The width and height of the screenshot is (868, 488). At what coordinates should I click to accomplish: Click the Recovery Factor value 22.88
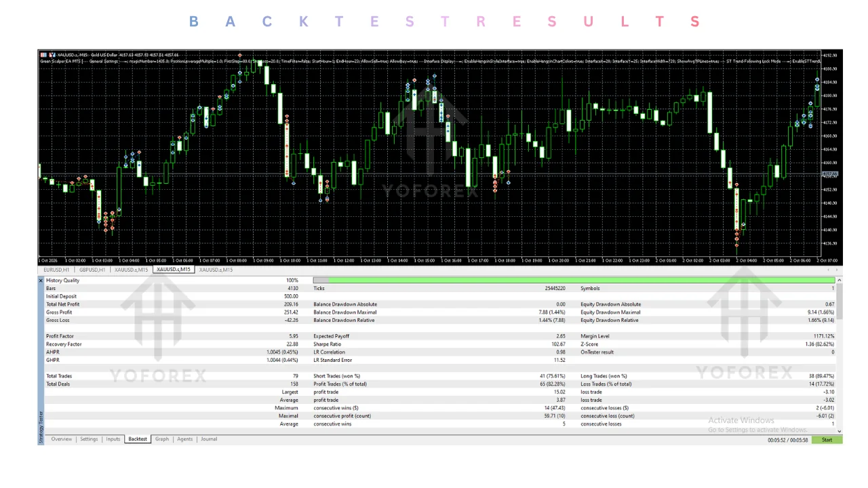pyautogui.click(x=292, y=344)
